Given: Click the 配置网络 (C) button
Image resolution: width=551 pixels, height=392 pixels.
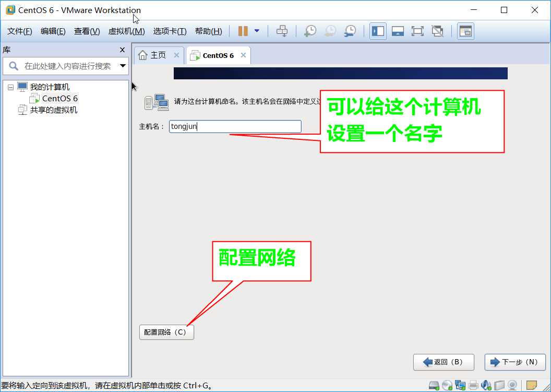Looking at the screenshot, I should coord(166,332).
